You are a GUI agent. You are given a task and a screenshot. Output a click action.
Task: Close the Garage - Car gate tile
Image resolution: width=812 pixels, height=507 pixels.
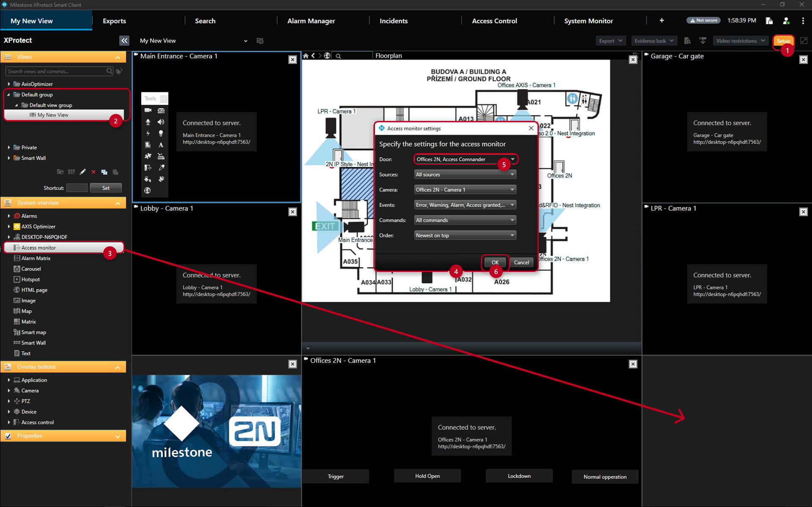pyautogui.click(x=804, y=60)
